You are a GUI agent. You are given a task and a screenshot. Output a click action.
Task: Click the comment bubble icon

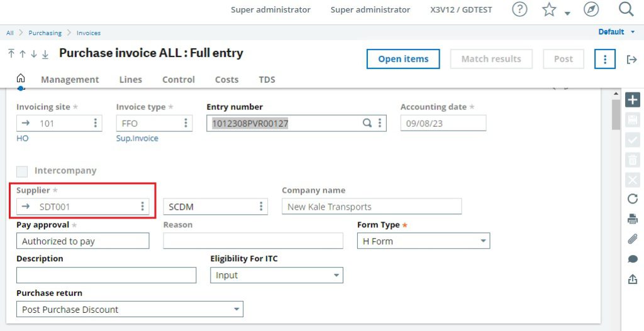click(633, 259)
